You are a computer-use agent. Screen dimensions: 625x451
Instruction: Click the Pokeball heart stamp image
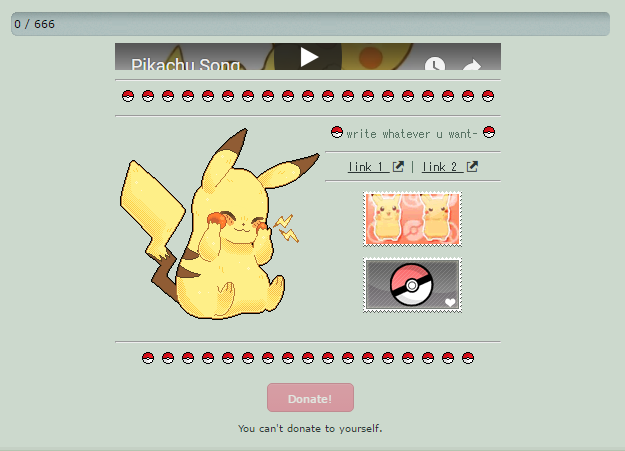pos(413,285)
